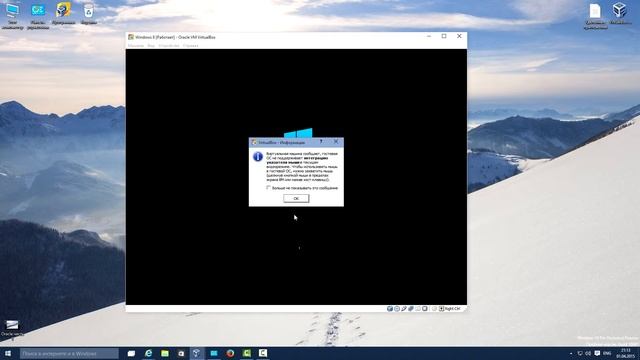
Task: Check 'Больше не показывать это сообщение' checkbox
Action: click(268, 188)
